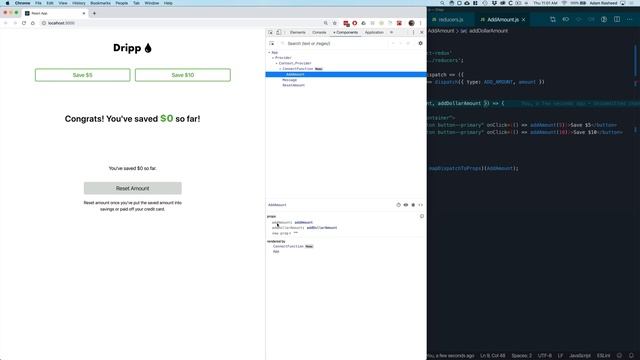
Task: Open the Console tab in DevTools
Action: click(319, 32)
